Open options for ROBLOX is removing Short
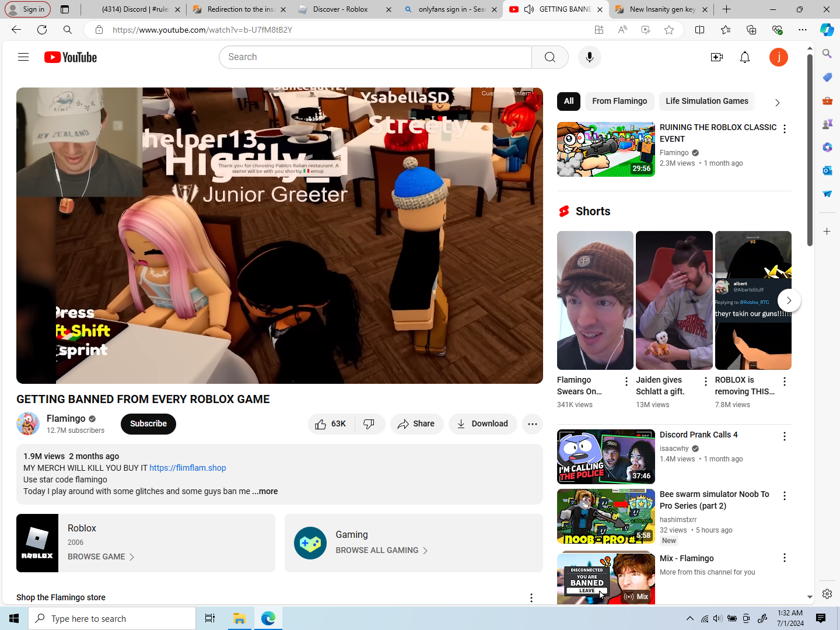This screenshot has height=630, width=840. click(785, 381)
